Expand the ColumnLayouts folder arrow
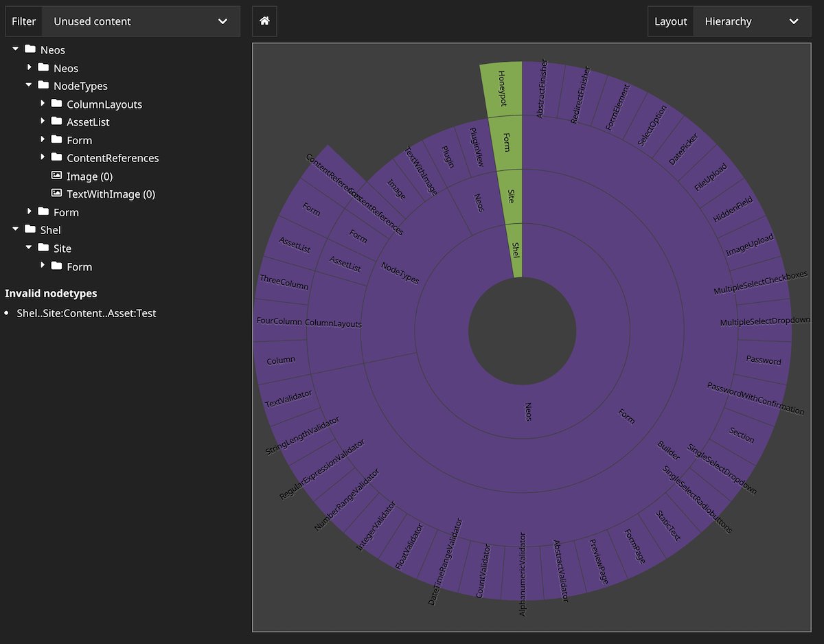This screenshot has width=824, height=644. click(x=43, y=103)
